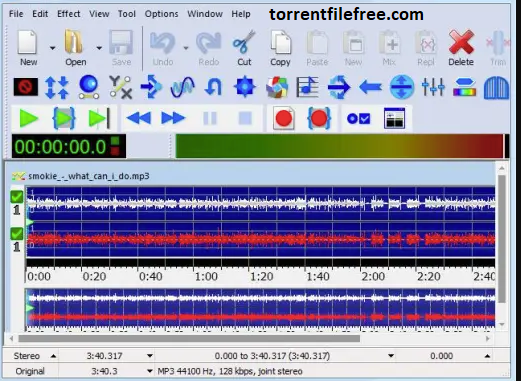Click the Pause button
Screen dimensions: 521x381
coord(210,118)
